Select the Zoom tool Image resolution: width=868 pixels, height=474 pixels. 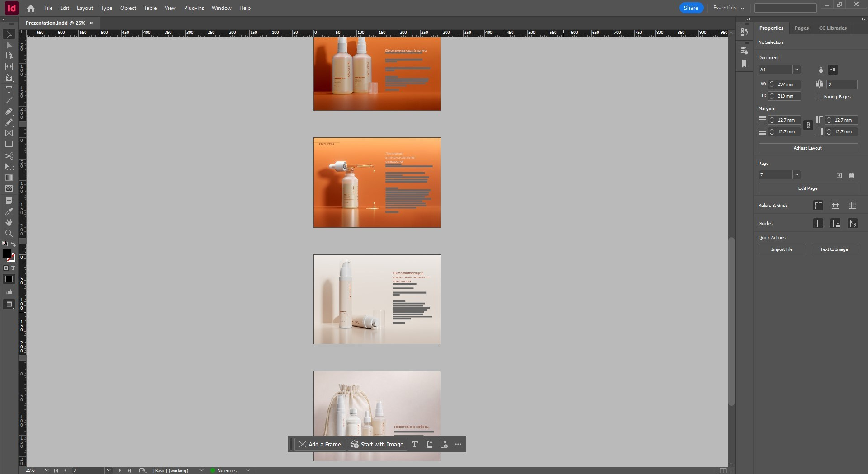(9, 233)
